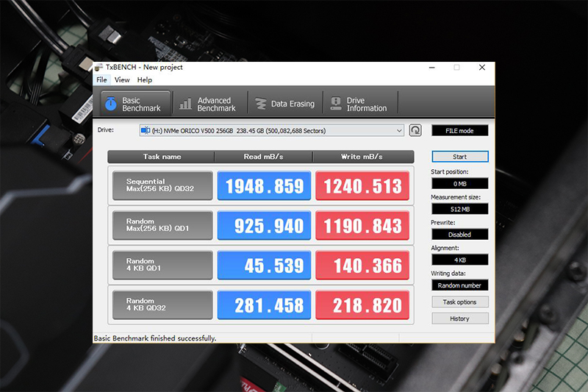This screenshot has height=392, width=588.
Task: Open Task options
Action: (460, 302)
